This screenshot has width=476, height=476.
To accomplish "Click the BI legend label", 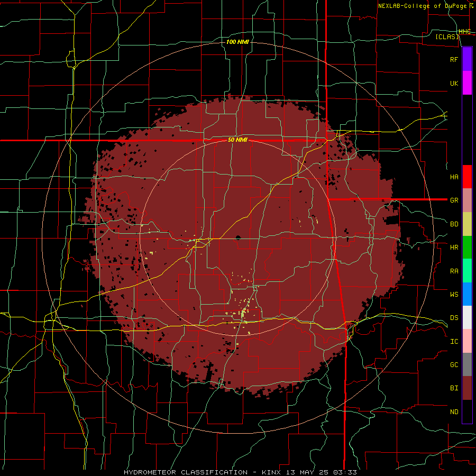I will [454, 388].
